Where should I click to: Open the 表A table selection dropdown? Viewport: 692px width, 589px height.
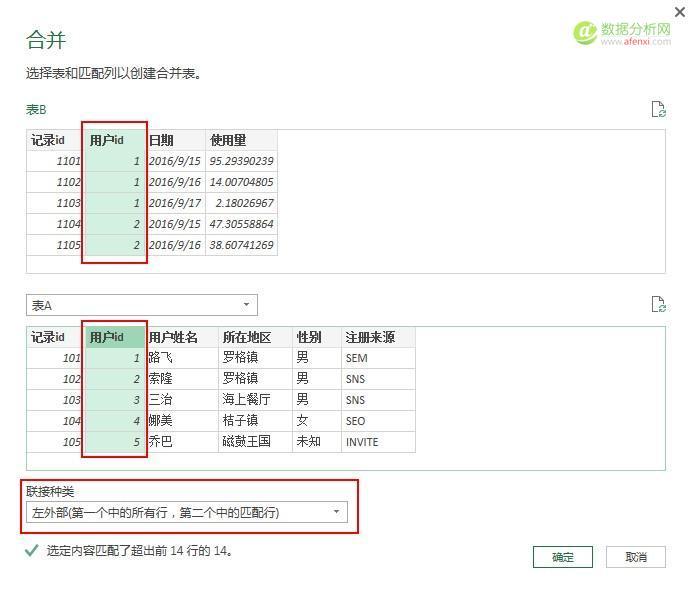click(x=142, y=305)
